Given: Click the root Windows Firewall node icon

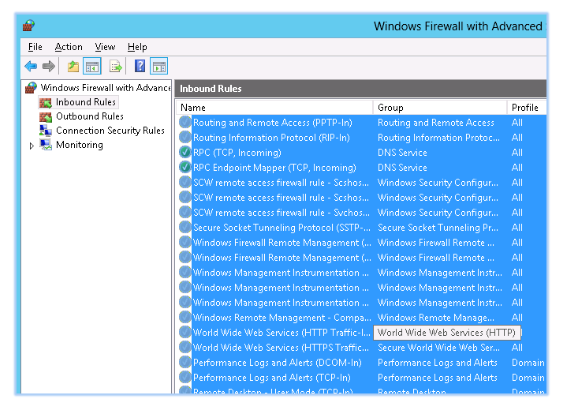Looking at the screenshot, I should [x=31, y=88].
